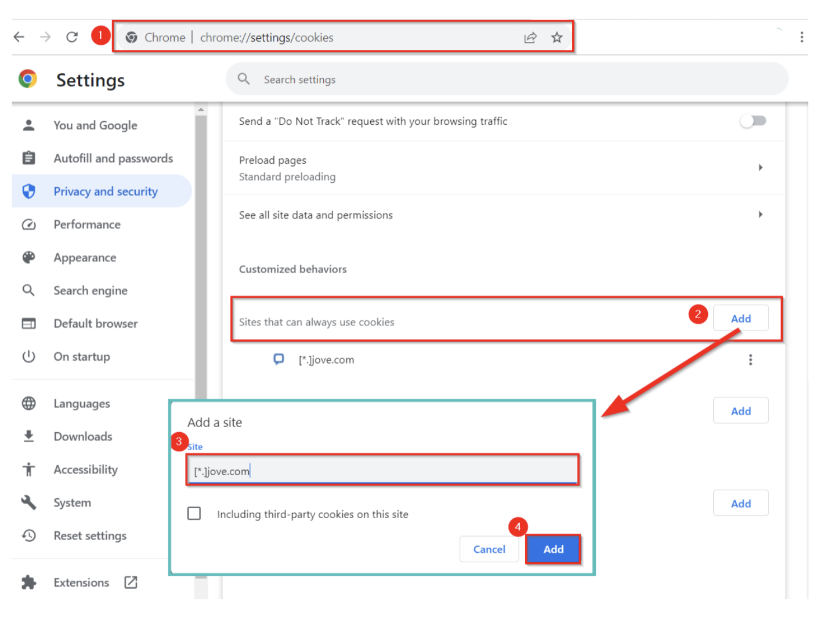The image size is (824, 644).
Task: Click the address bar URL chrome://settings/cookies
Action: click(x=267, y=38)
